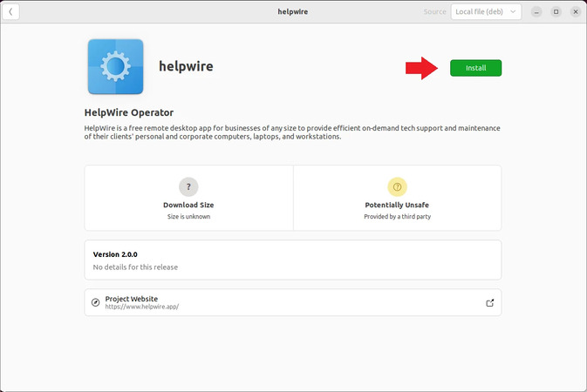Viewport: 587px width, 392px height.
Task: Go back using the header back arrow
Action: click(10, 12)
